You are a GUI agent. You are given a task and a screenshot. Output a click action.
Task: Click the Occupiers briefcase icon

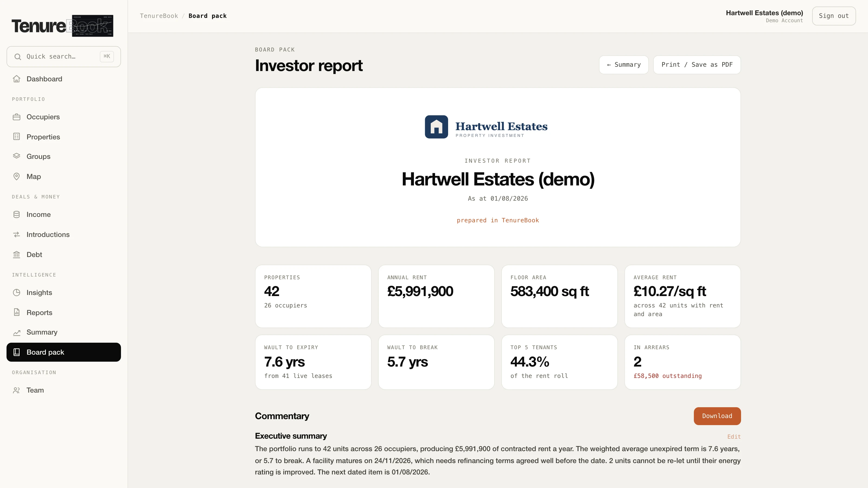pos(17,117)
